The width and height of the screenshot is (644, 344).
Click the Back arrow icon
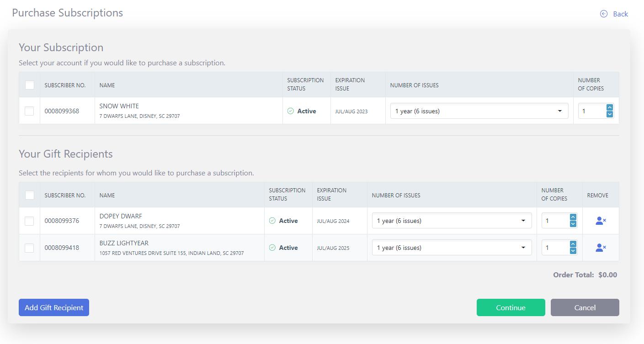point(604,14)
